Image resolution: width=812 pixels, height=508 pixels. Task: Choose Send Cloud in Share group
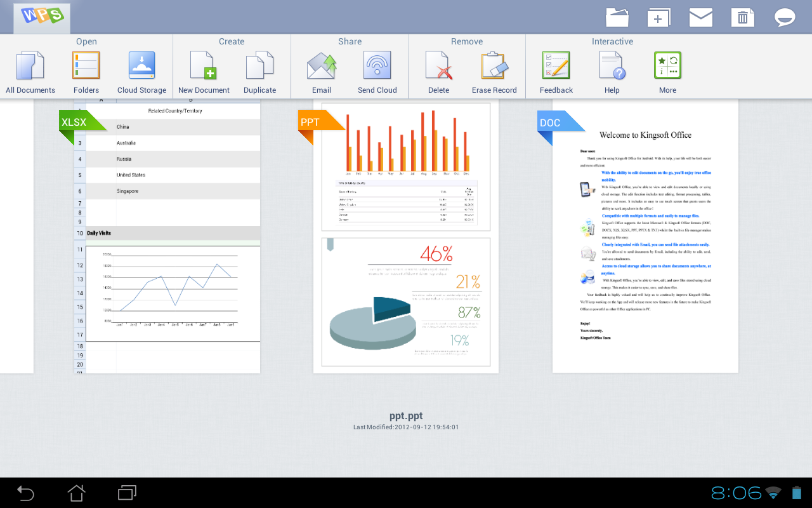pos(377,72)
